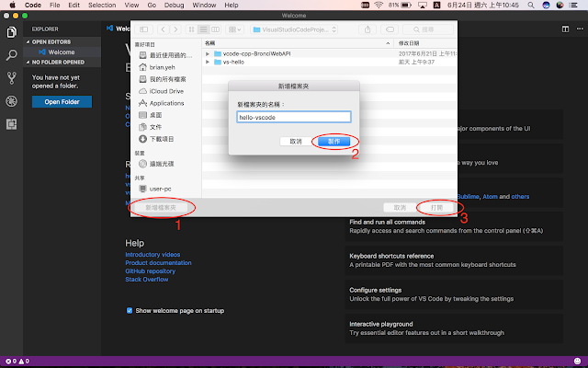The image size is (588, 368).
Task: Toggle the sidebar in the file dialog
Action: coord(144,29)
